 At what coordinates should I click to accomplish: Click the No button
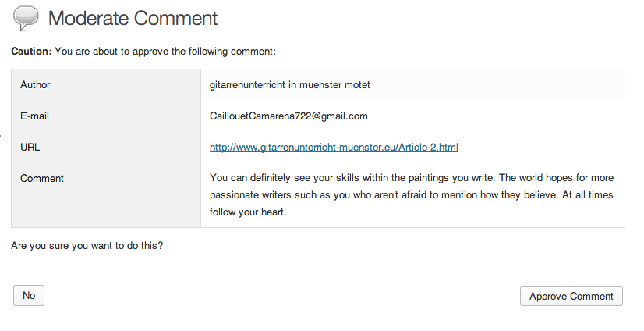(29, 296)
